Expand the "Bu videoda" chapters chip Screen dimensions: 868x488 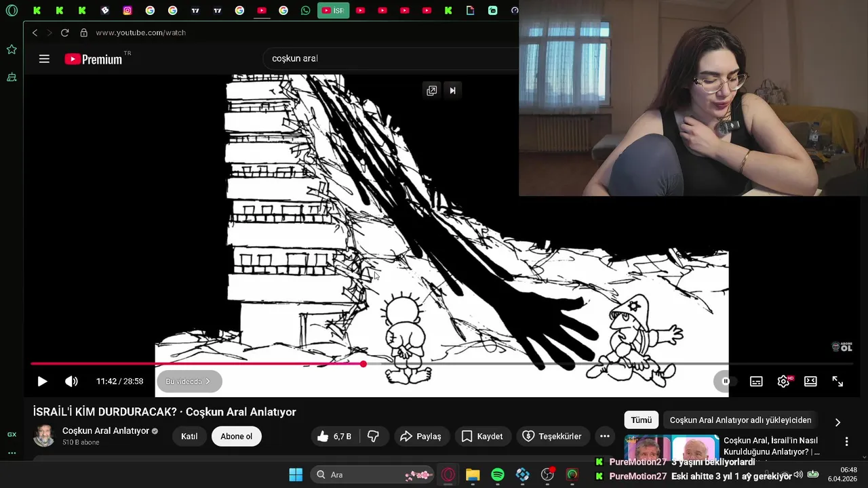[189, 382]
